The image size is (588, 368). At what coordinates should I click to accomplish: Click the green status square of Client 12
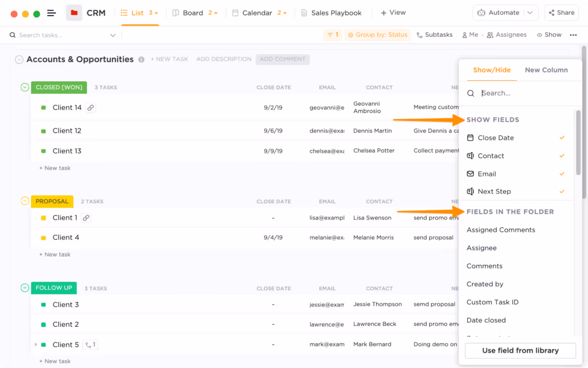click(43, 131)
